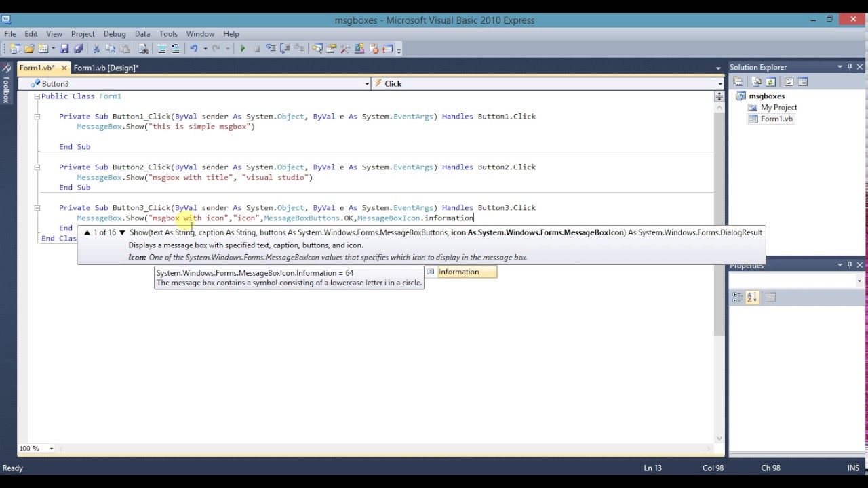Collapse the Public Class Form1 region
868x488 pixels.
(37, 96)
